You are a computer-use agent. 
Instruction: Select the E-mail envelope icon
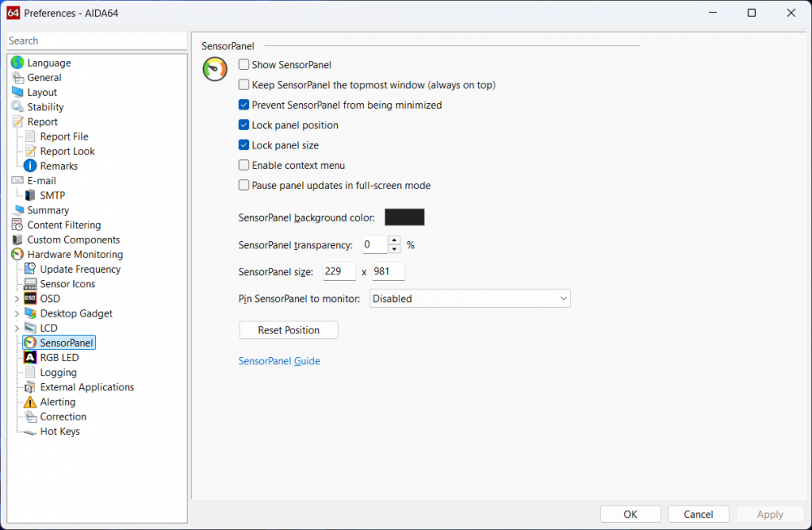click(16, 180)
